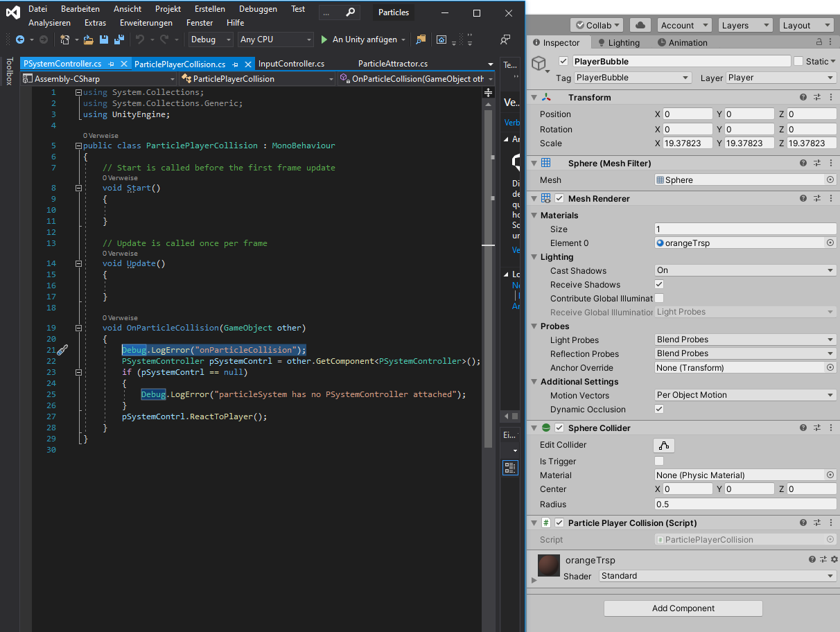Open the Datei menu
This screenshot has width=840, height=632.
pos(37,9)
